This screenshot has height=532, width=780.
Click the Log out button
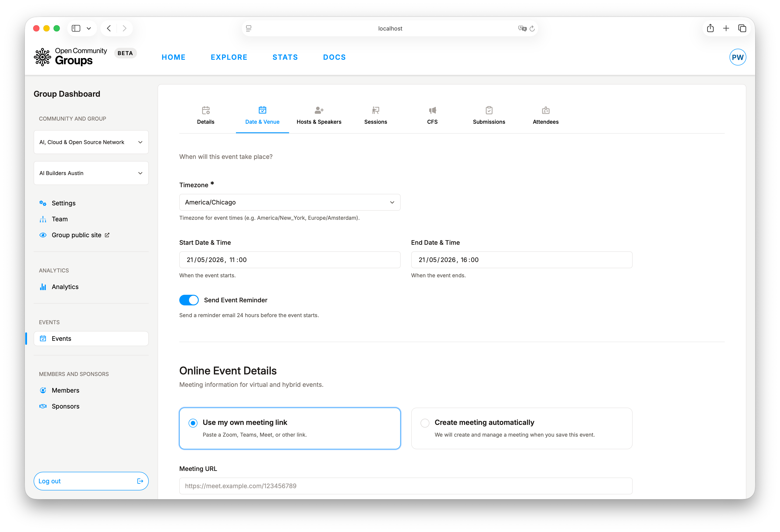pyautogui.click(x=91, y=481)
